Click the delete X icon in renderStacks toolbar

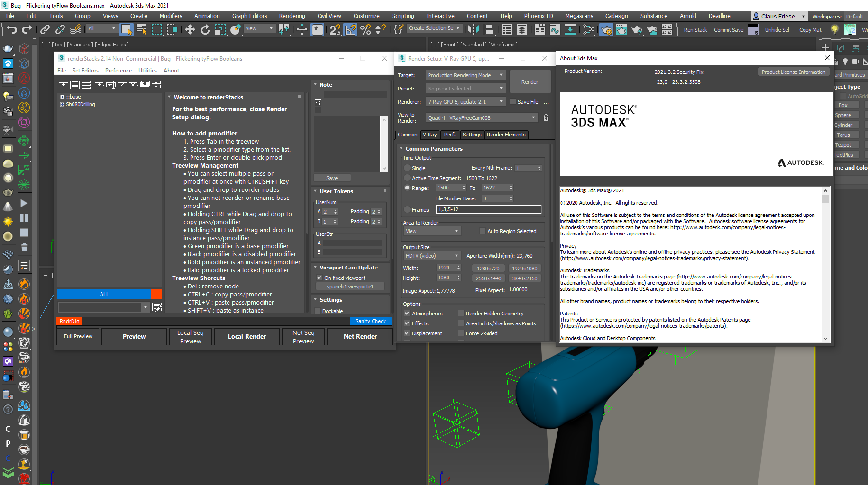[122, 84]
